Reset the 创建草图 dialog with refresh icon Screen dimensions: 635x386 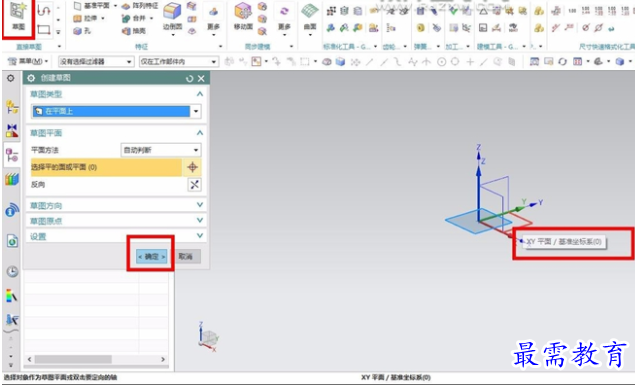(190, 78)
